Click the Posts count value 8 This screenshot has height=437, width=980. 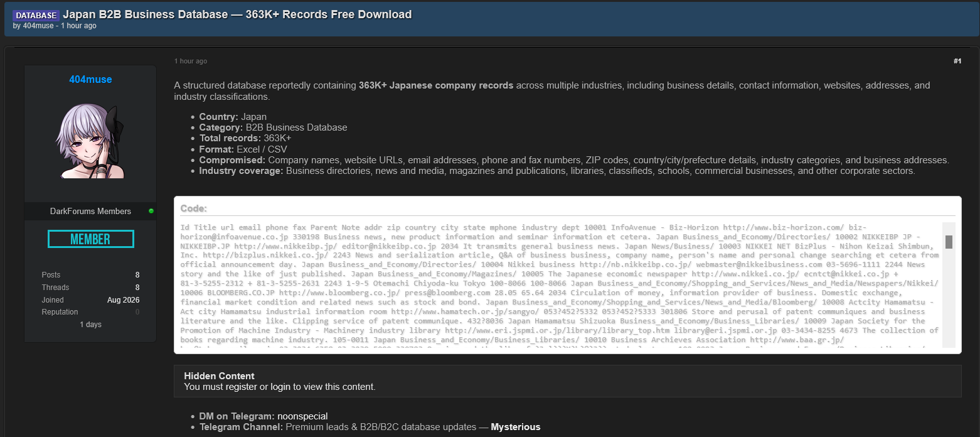(137, 275)
